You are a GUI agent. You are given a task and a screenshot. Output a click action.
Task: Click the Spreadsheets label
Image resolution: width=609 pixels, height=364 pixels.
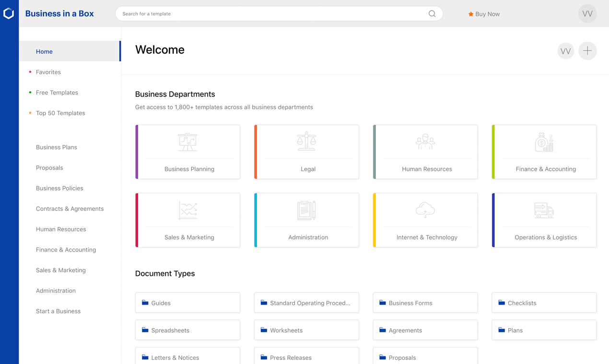(170, 330)
